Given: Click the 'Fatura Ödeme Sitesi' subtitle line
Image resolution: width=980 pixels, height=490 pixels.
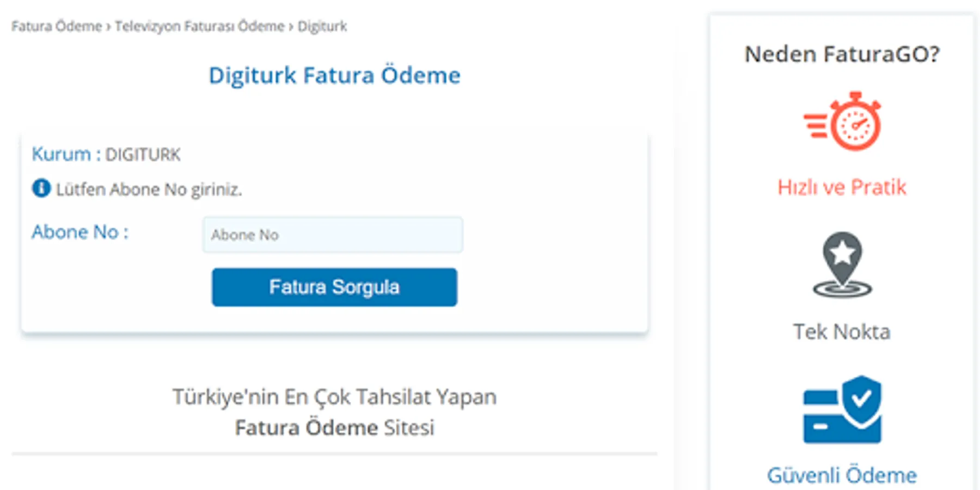Looking at the screenshot, I should click(334, 427).
